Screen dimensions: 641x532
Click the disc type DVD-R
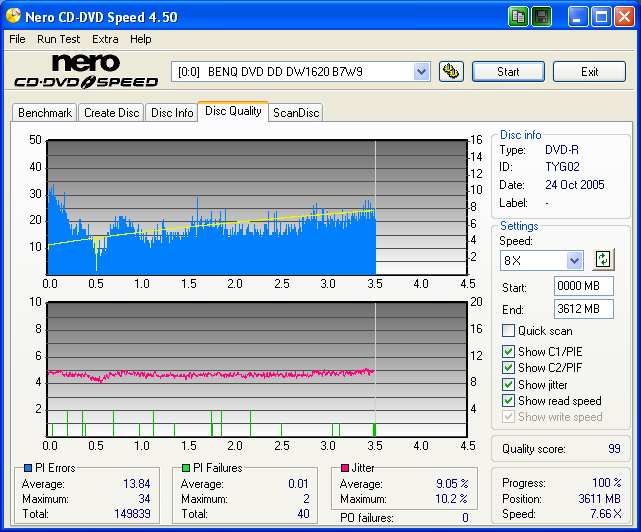(562, 150)
